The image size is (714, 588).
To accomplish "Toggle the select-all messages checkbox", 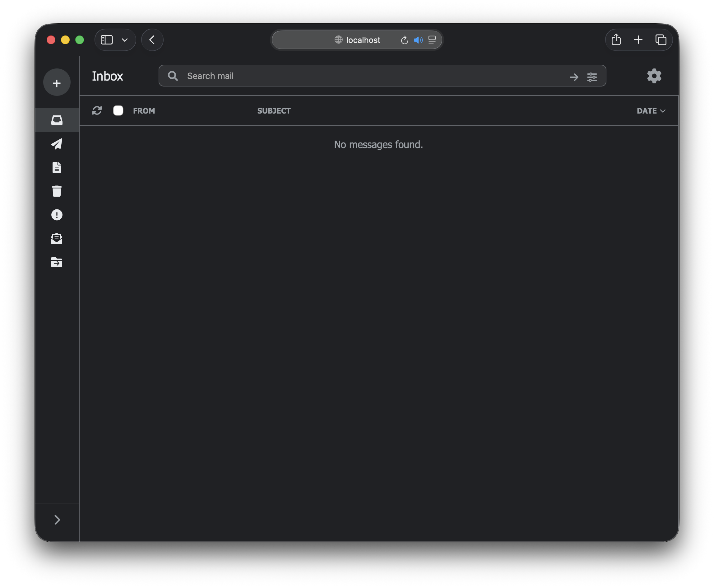I will click(x=118, y=110).
